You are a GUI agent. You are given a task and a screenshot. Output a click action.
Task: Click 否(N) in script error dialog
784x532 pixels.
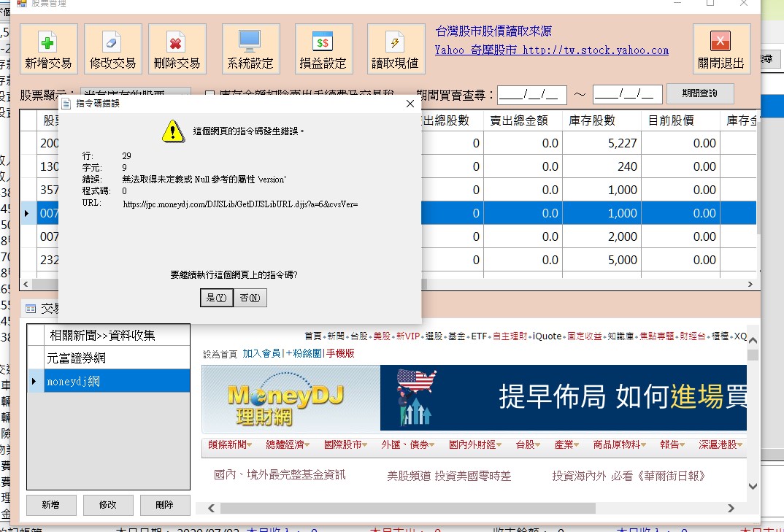tap(250, 298)
